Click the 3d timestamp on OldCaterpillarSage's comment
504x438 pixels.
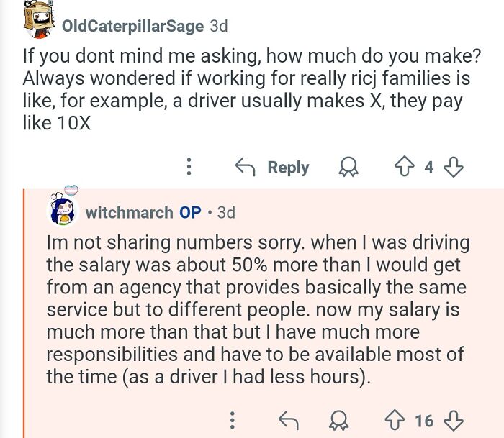point(218,26)
